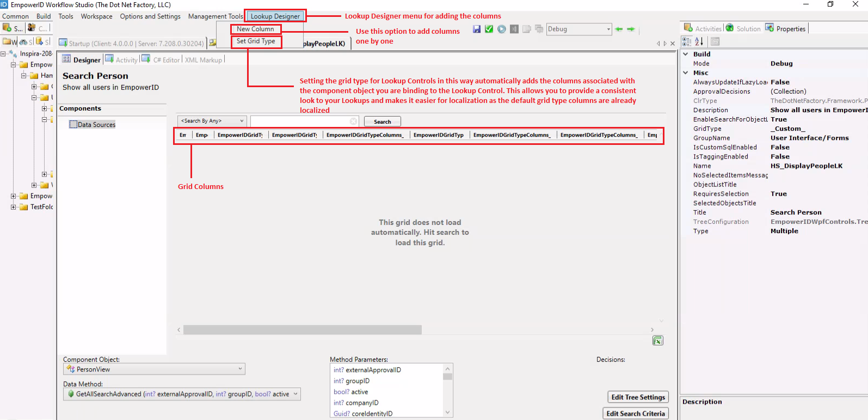Screen dimensions: 868x420
Task: Click the Search button
Action: [383, 121]
